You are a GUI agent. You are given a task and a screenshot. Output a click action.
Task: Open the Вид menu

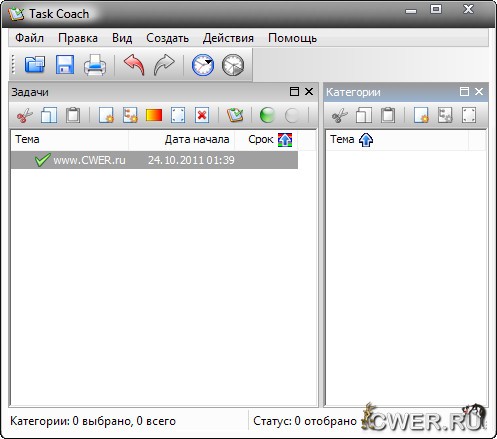[122, 38]
